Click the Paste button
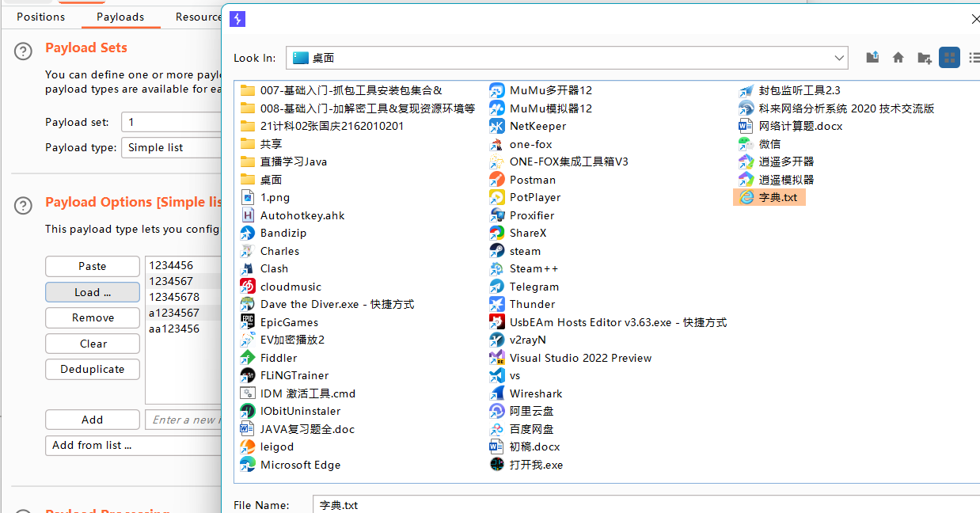 pyautogui.click(x=93, y=266)
